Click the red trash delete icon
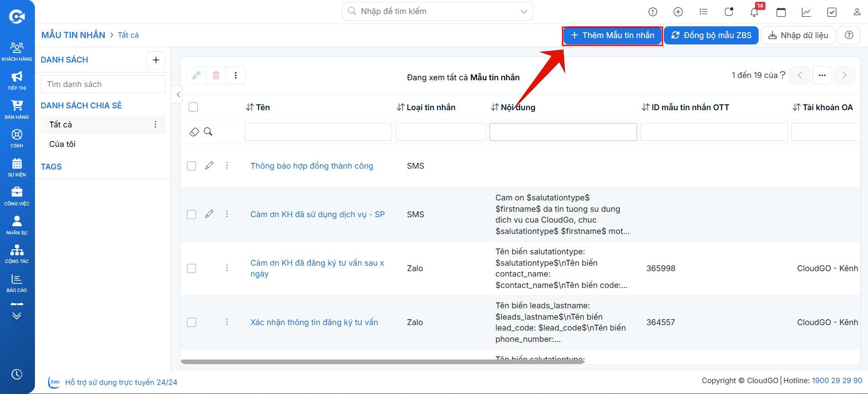The width and height of the screenshot is (868, 394). pyautogui.click(x=216, y=75)
